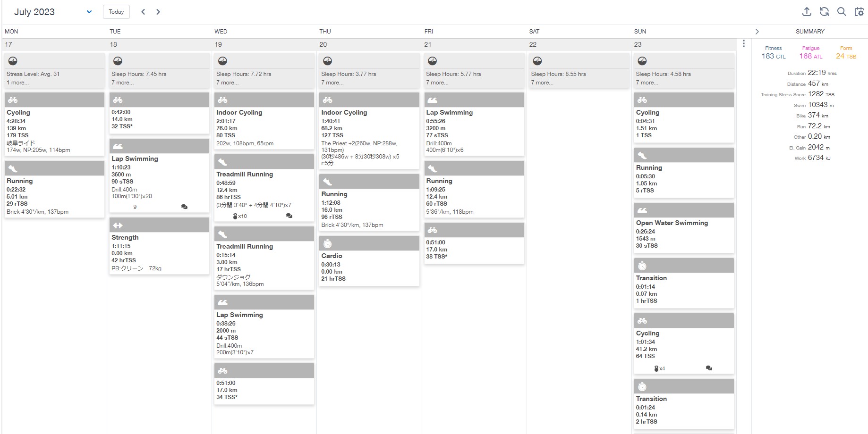Open comments on Wednesday 12.4 km Treadmill Running
Viewport: 868px width, 434px height.
pyautogui.click(x=289, y=216)
